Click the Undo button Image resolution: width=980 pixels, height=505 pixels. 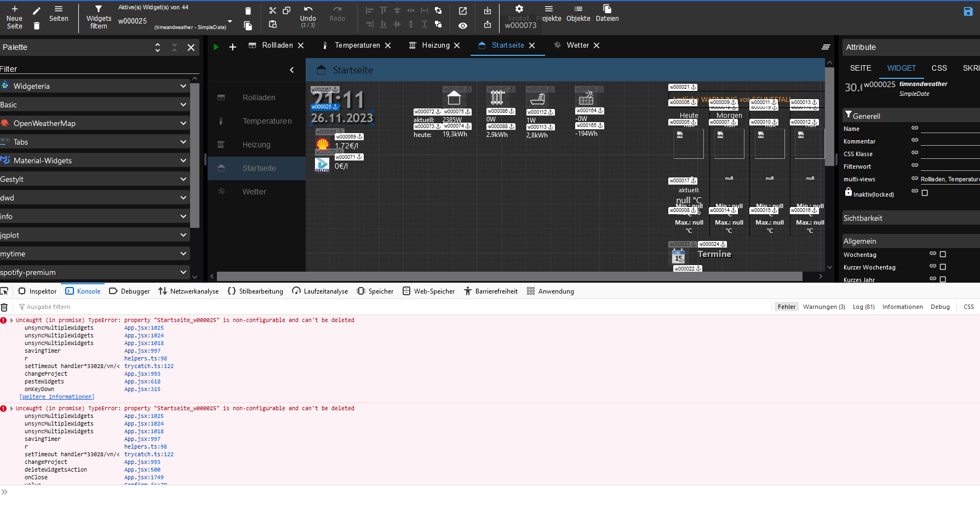[308, 16]
